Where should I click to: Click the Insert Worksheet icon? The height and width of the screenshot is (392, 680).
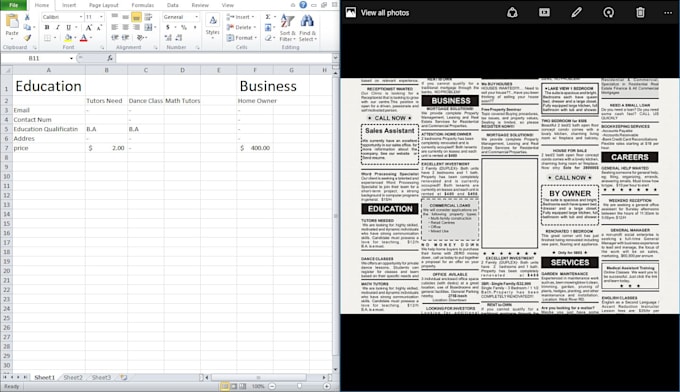(124, 378)
